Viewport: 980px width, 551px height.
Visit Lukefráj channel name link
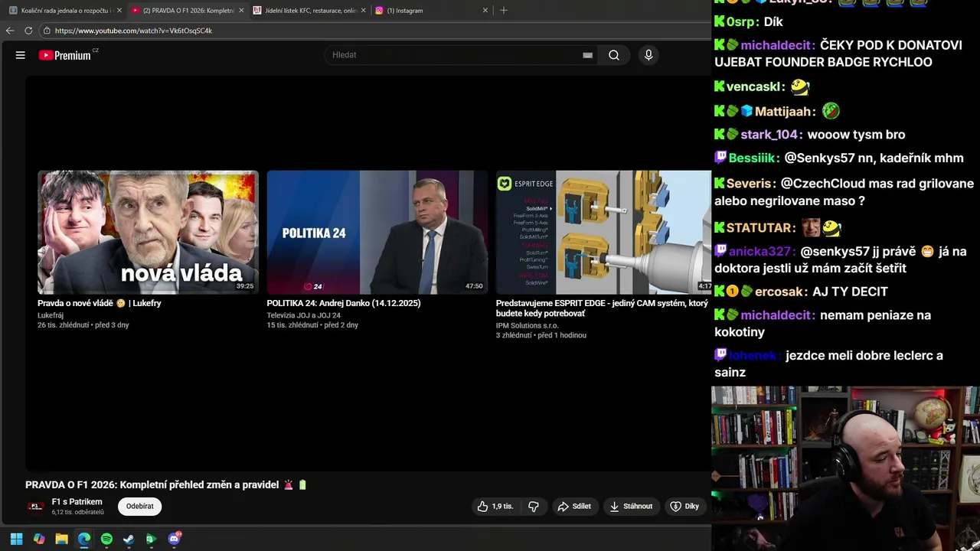(x=51, y=315)
